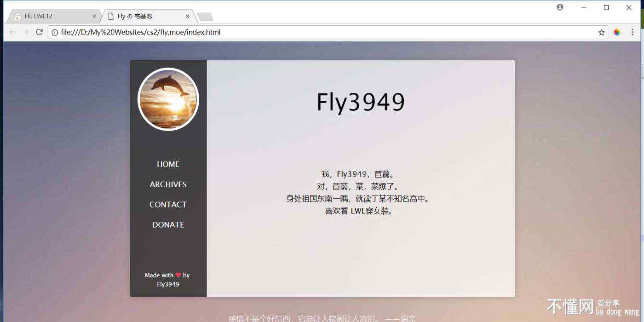Click the Made with by Fly3949 footer text
Screen dimensions: 644x322
(168, 280)
